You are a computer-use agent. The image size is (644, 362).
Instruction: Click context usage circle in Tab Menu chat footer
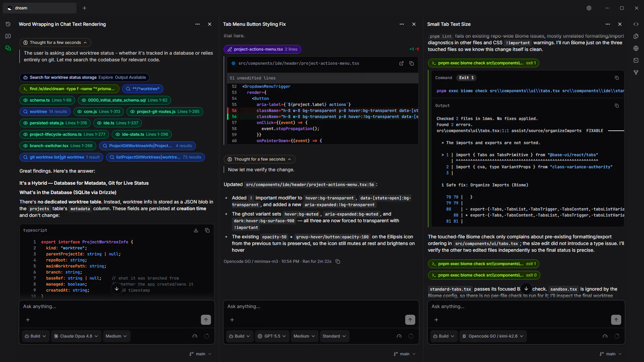(x=411, y=336)
